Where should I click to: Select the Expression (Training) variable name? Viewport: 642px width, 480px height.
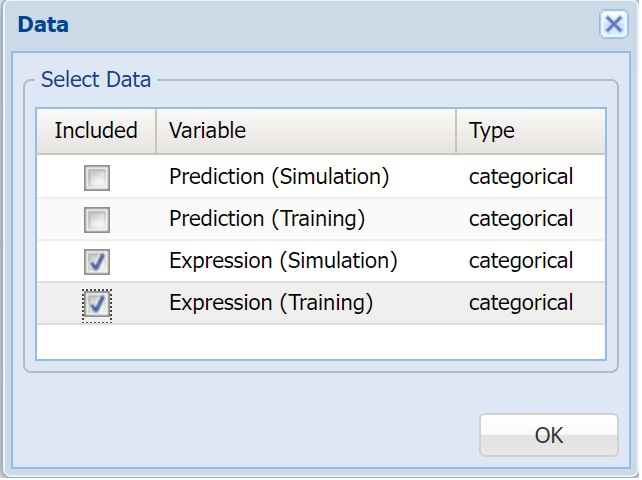(271, 303)
